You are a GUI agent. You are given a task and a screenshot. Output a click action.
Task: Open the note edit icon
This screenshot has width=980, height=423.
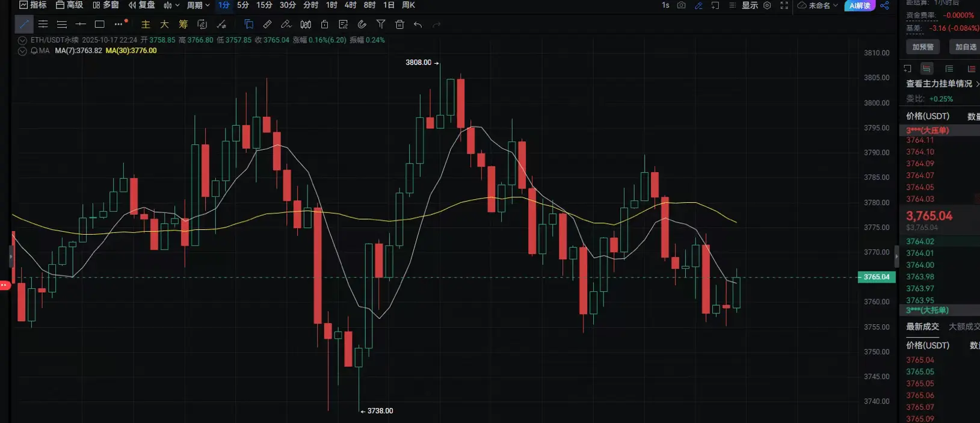coord(344,25)
